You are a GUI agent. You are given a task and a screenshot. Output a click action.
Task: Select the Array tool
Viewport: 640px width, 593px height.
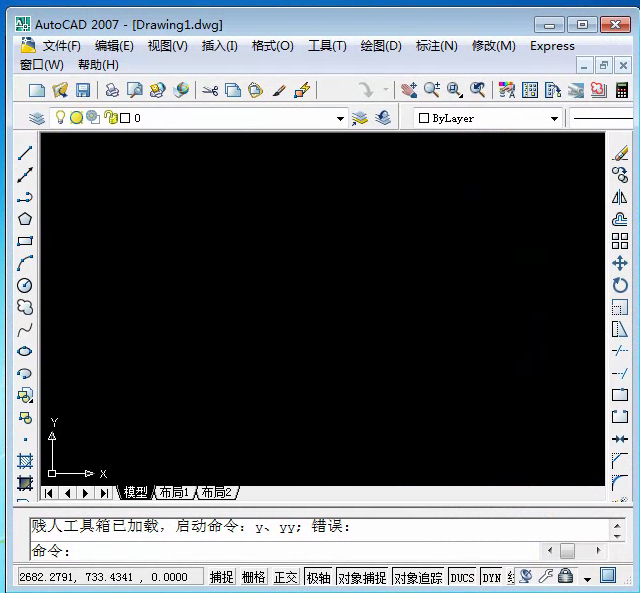[620, 241]
